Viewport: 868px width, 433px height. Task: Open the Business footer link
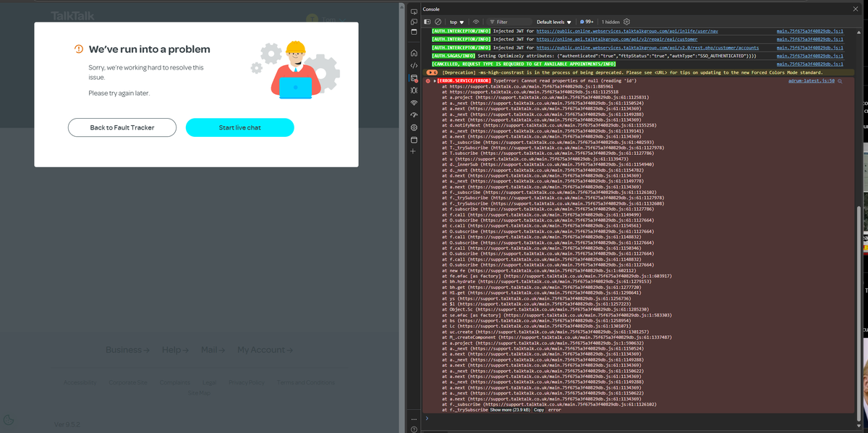click(127, 350)
